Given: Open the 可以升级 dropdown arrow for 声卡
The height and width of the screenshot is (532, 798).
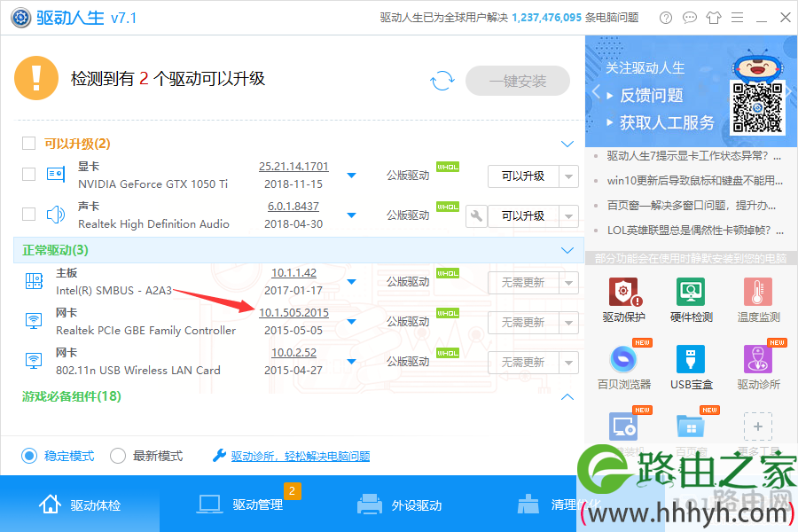Looking at the screenshot, I should tap(568, 216).
